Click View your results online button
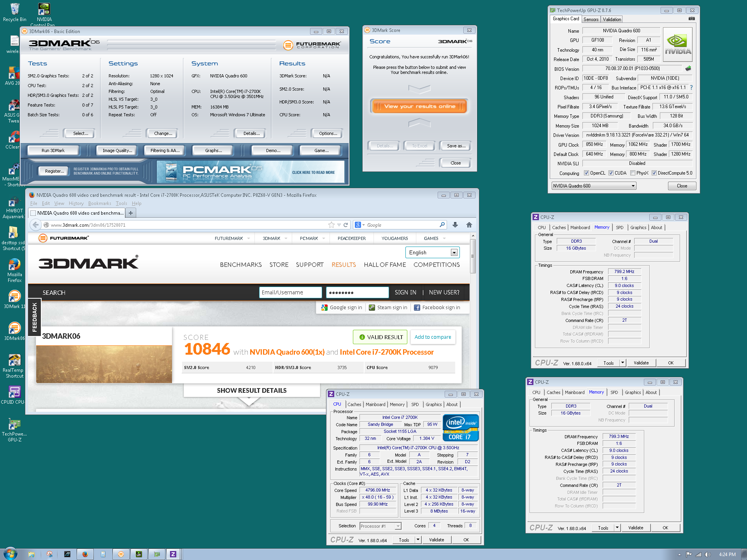Image resolution: width=747 pixels, height=560 pixels. point(419,106)
